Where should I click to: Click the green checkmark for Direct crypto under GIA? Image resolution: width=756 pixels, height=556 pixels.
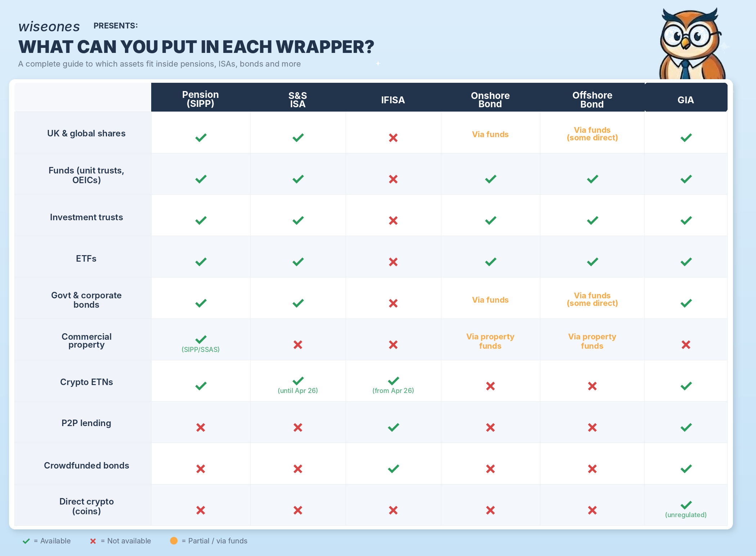686,505
